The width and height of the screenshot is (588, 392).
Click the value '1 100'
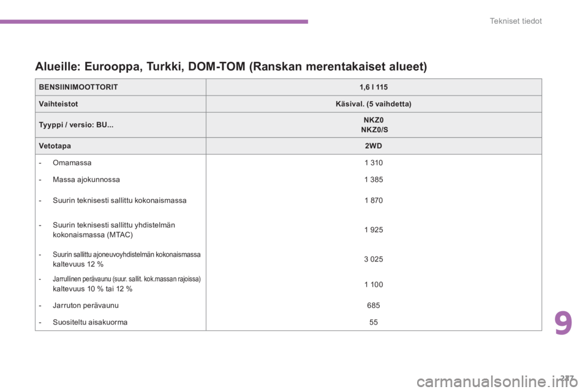pyautogui.click(x=374, y=285)
